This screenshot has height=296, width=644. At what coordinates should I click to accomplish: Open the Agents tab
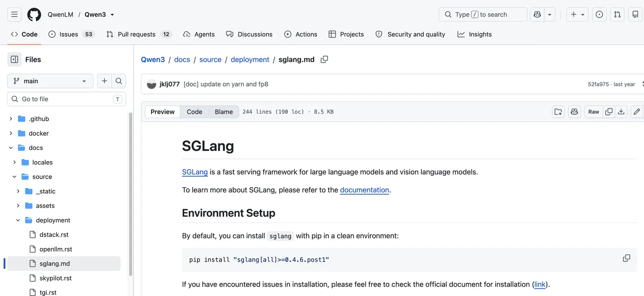(199, 34)
